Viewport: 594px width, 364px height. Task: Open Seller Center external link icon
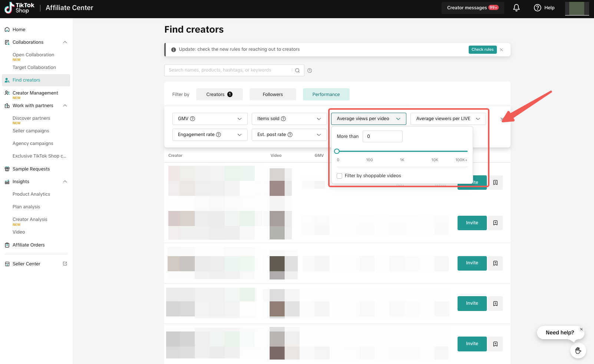click(65, 264)
